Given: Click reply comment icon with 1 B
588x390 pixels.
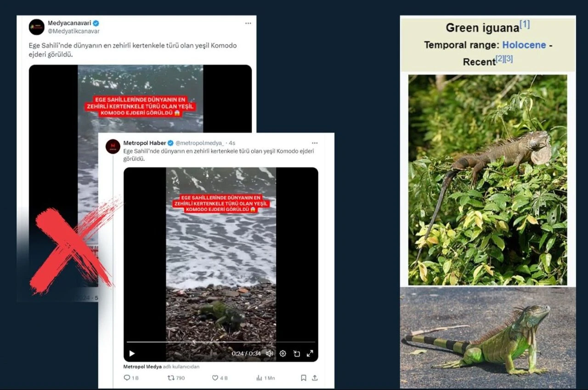Looking at the screenshot, I should 131,378.
